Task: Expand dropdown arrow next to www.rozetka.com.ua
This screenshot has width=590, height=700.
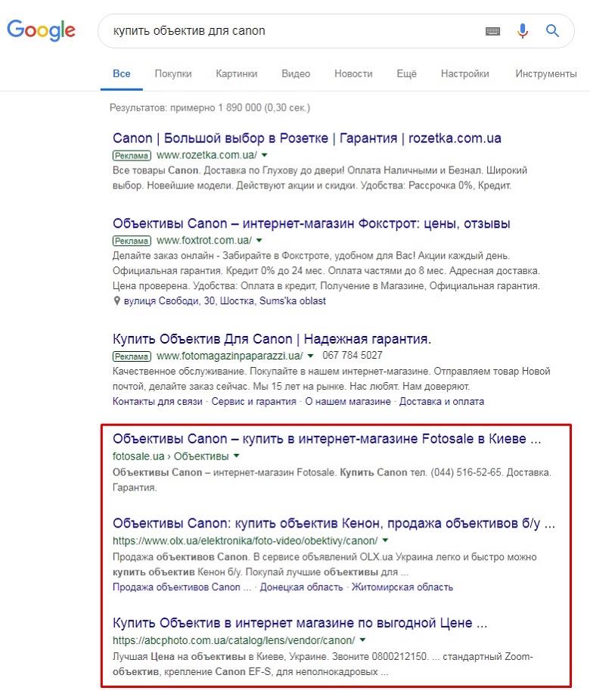Action: [x=264, y=155]
